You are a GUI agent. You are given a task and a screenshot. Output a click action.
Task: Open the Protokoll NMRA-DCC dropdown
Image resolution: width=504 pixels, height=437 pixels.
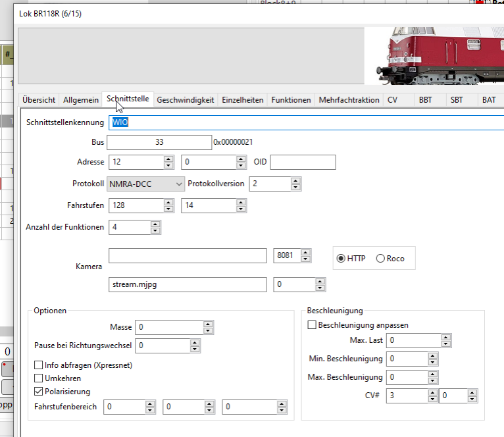(145, 184)
